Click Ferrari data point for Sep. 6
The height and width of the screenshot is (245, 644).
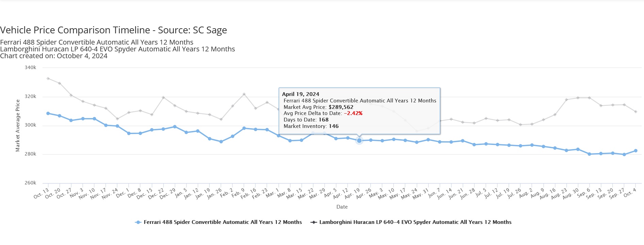click(x=589, y=154)
